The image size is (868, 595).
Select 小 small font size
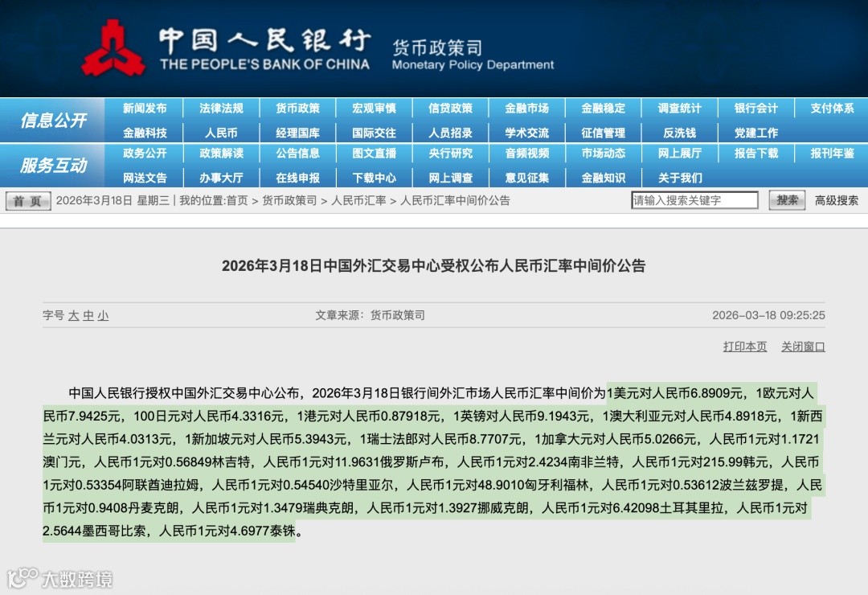pos(102,316)
